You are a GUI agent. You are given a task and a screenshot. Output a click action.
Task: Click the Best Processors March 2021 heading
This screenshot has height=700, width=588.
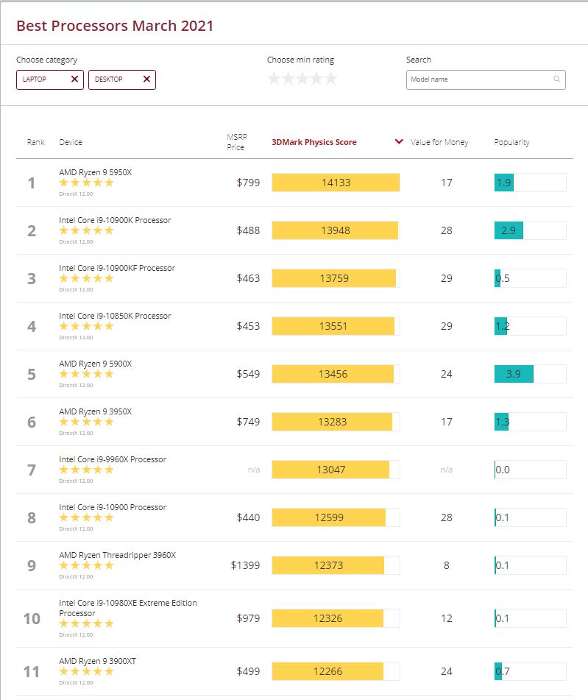coord(115,26)
